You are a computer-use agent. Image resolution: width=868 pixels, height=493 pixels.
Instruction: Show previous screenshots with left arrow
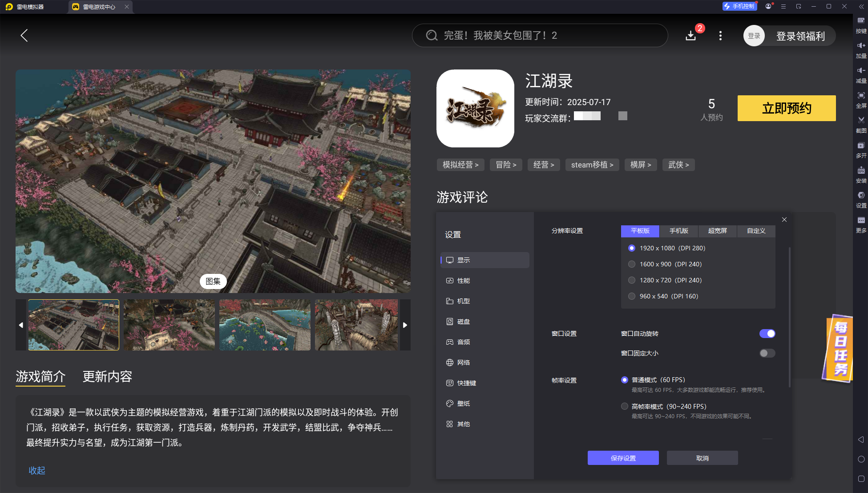coord(21,325)
